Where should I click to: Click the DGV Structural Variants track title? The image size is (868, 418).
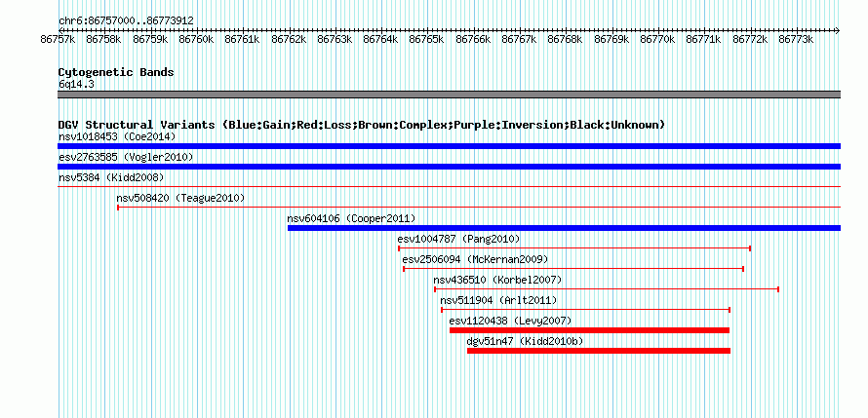pos(361,125)
